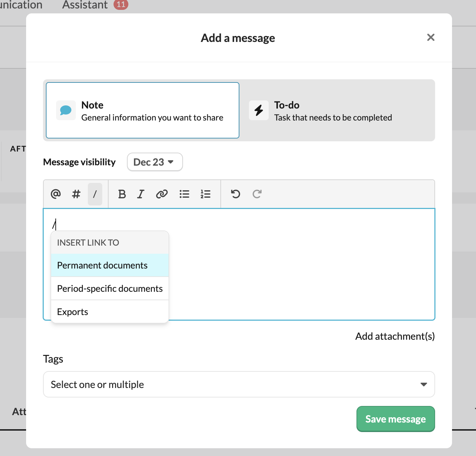The image size is (476, 456).
Task: Click the @ mention icon in toolbar
Action: click(56, 194)
